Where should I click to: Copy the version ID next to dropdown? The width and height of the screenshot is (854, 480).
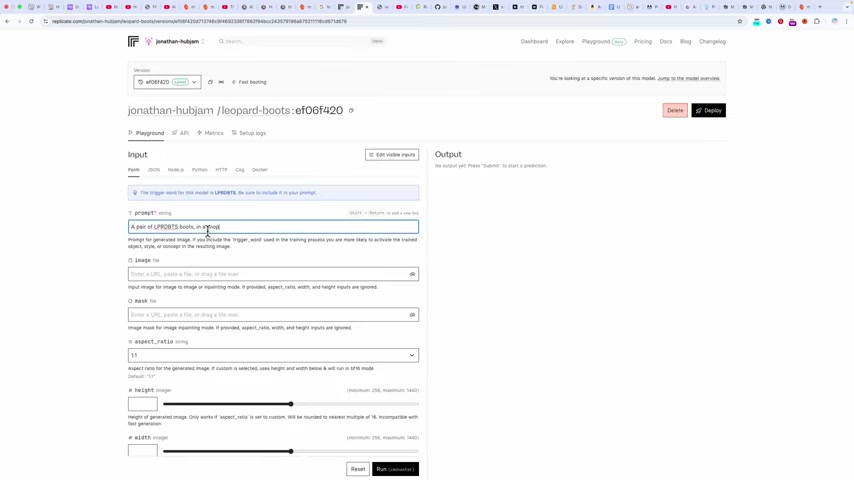(210, 82)
